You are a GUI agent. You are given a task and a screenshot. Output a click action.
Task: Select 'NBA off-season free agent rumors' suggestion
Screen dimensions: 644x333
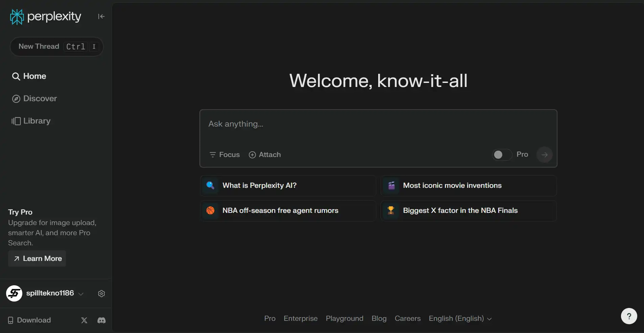click(288, 210)
